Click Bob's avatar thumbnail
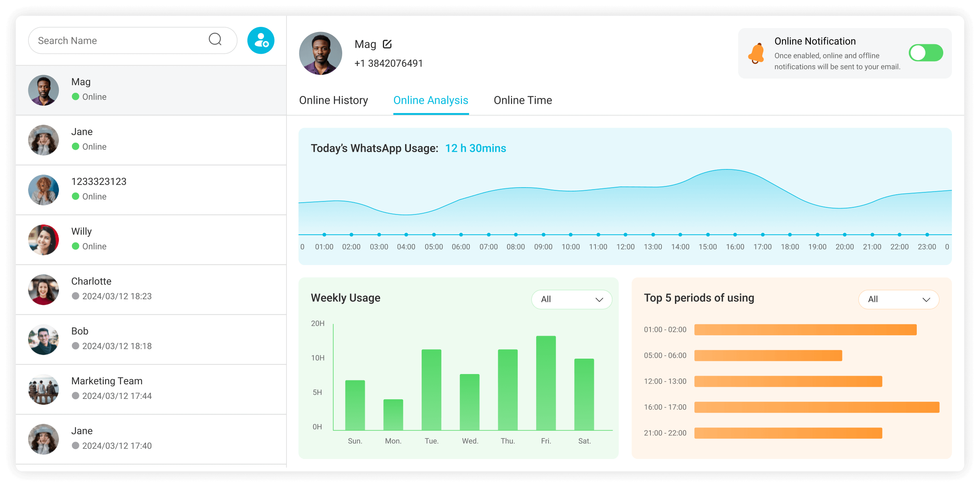Image resolution: width=980 pixels, height=487 pixels. 43,339
